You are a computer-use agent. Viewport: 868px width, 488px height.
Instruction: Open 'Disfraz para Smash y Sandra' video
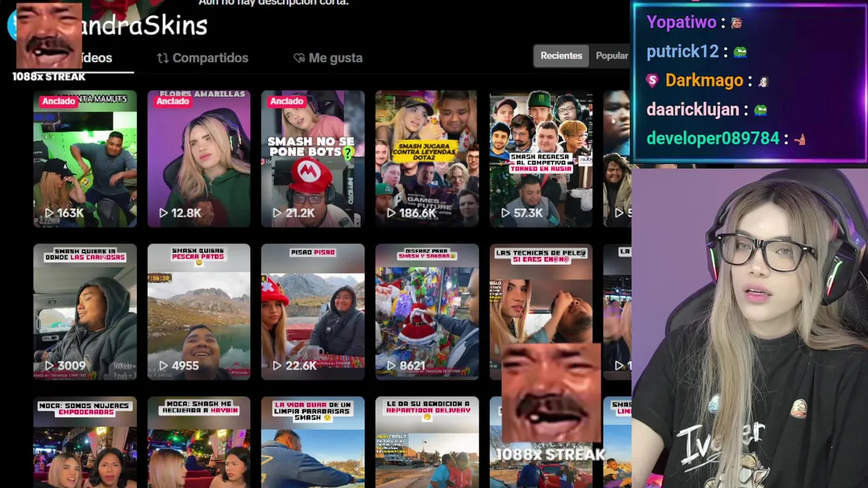pos(427,312)
